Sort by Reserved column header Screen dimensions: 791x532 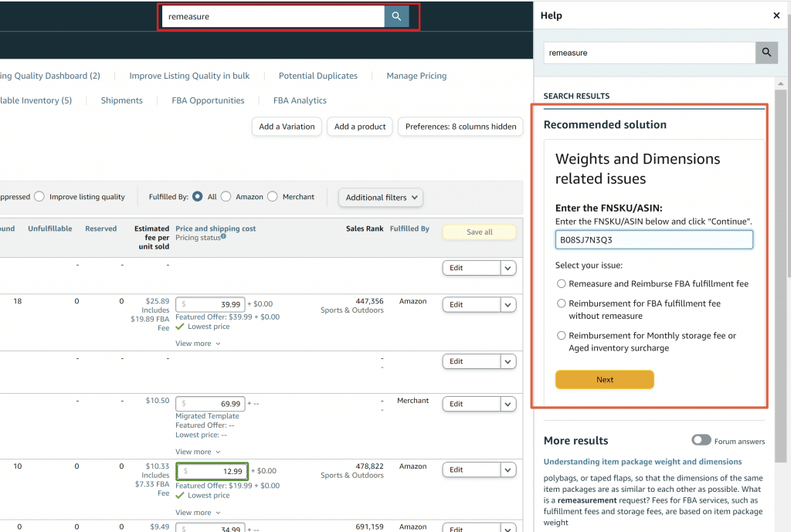pyautogui.click(x=101, y=229)
